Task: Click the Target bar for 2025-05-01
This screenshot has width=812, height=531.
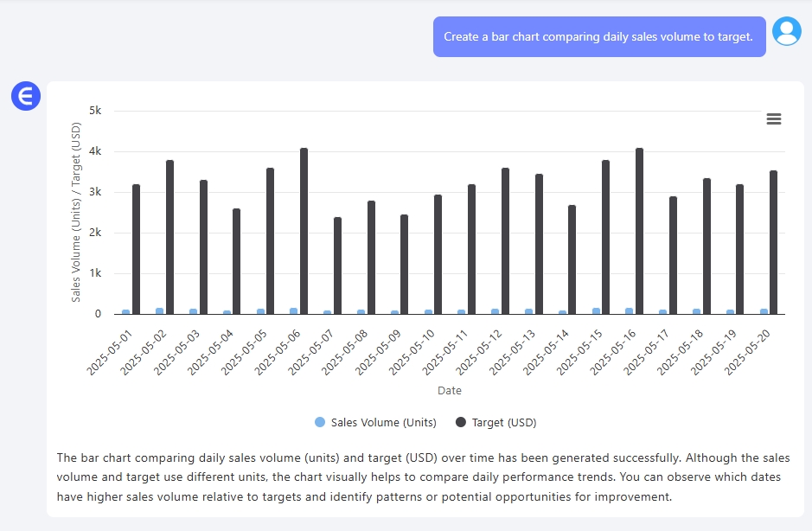Action: click(136, 249)
